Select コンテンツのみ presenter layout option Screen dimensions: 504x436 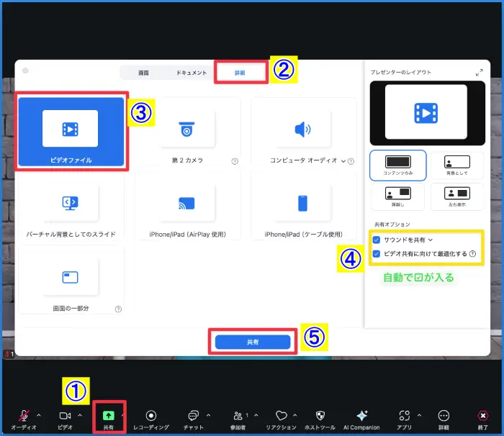pyautogui.click(x=397, y=165)
